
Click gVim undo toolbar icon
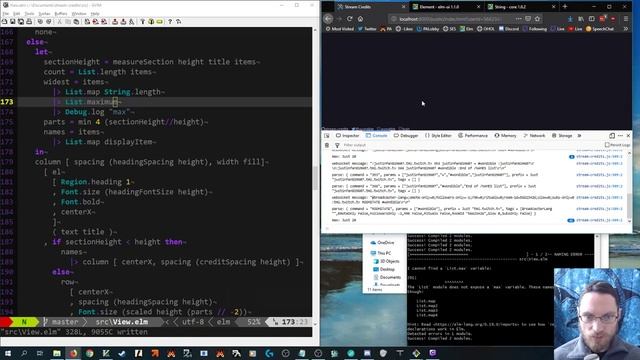point(40,21)
